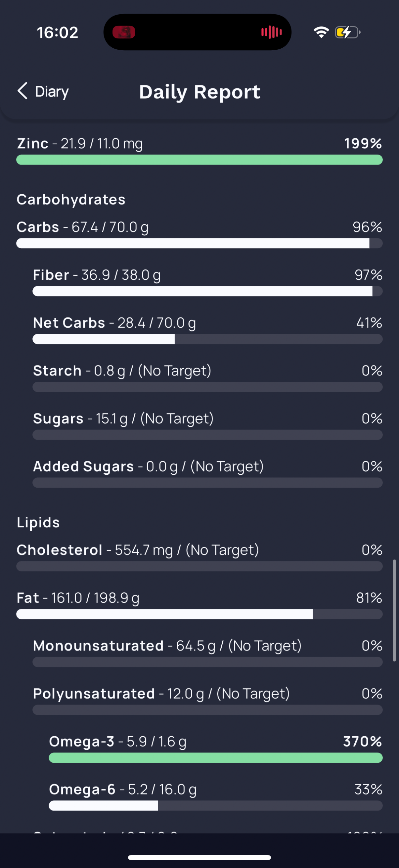Tap the green Omega-3 progress bar

coord(215,757)
